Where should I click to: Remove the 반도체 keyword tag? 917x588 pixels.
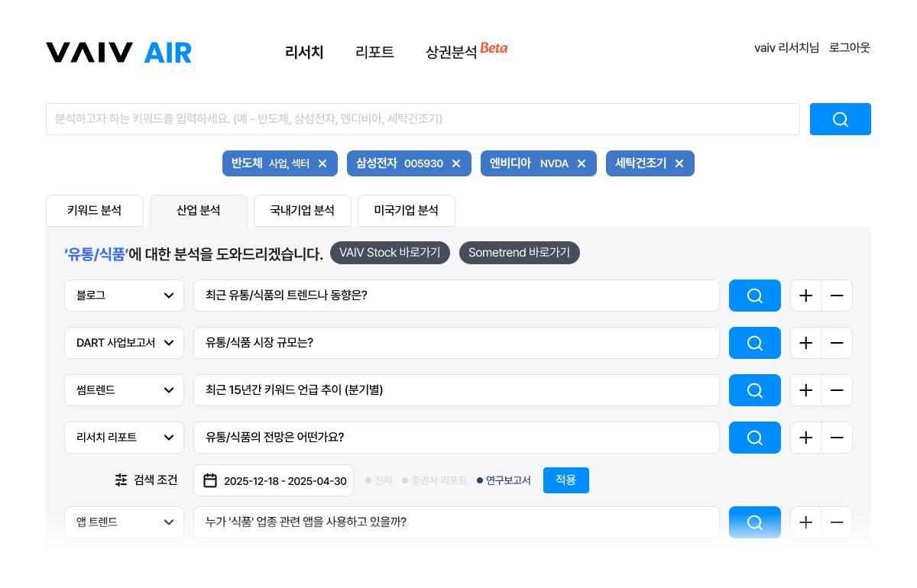[x=322, y=163]
